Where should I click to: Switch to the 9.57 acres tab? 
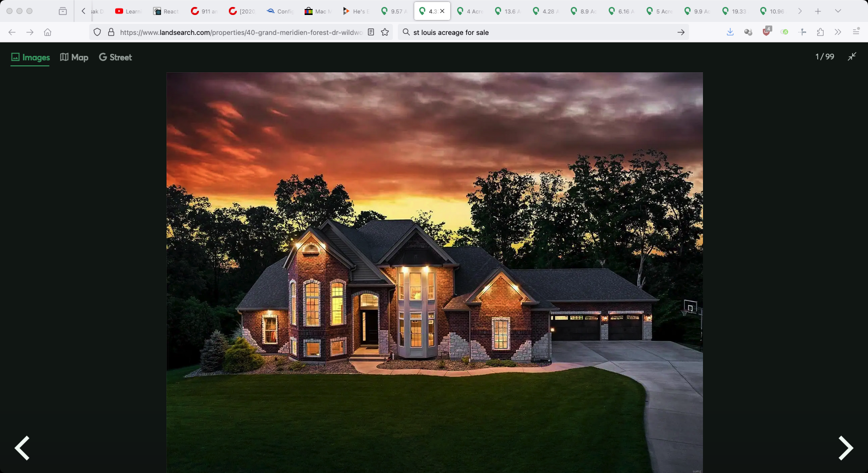pos(394,11)
